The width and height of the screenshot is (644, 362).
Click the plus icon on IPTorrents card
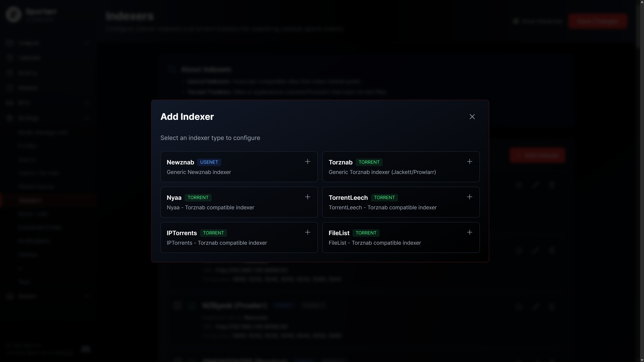(x=308, y=232)
